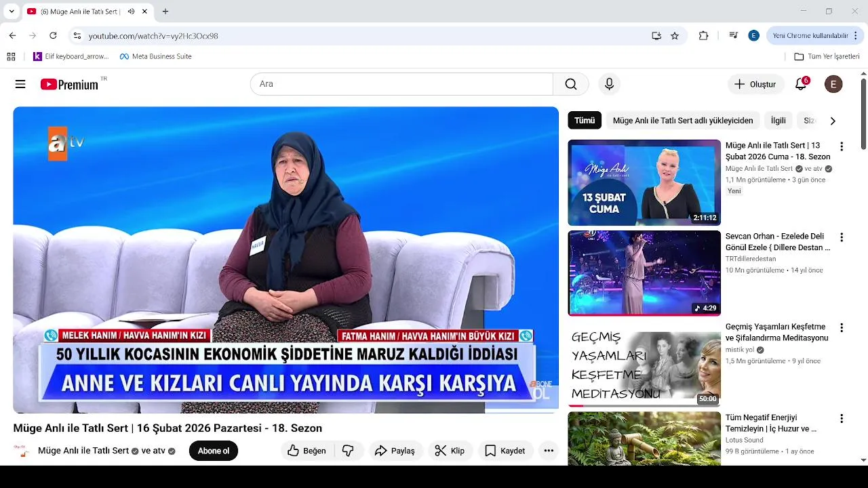The width and height of the screenshot is (868, 488).
Task: Select the Tümü filter chip
Action: 585,121
